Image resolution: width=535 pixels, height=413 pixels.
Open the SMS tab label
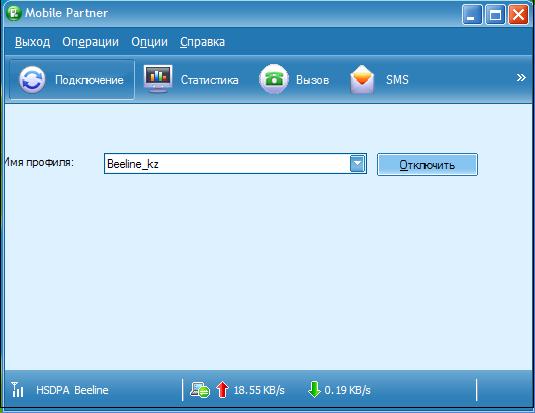pos(397,80)
